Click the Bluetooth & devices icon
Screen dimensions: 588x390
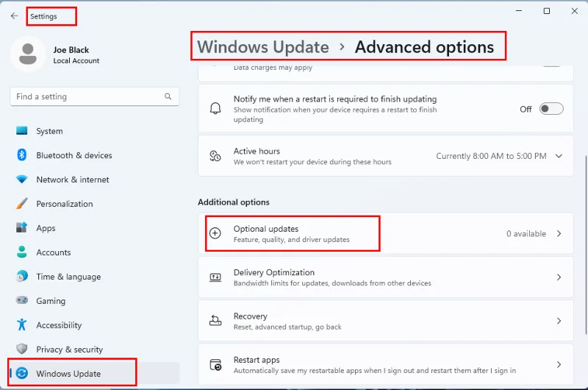(22, 155)
